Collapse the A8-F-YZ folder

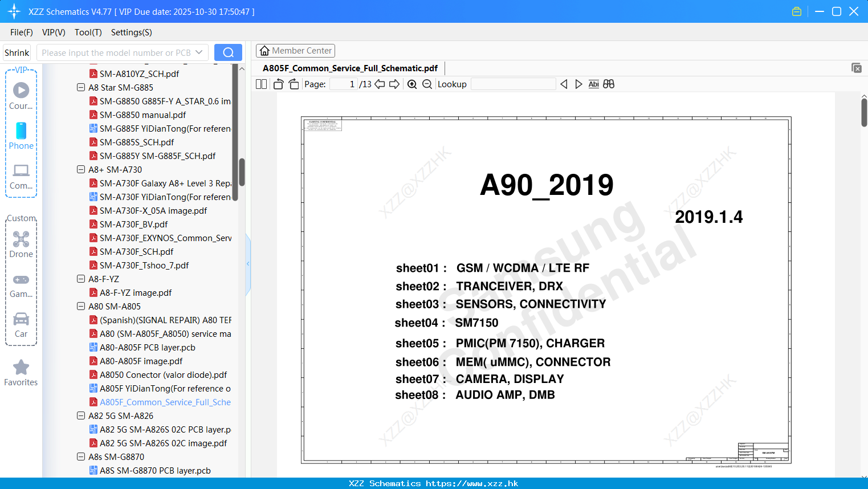[x=81, y=279]
